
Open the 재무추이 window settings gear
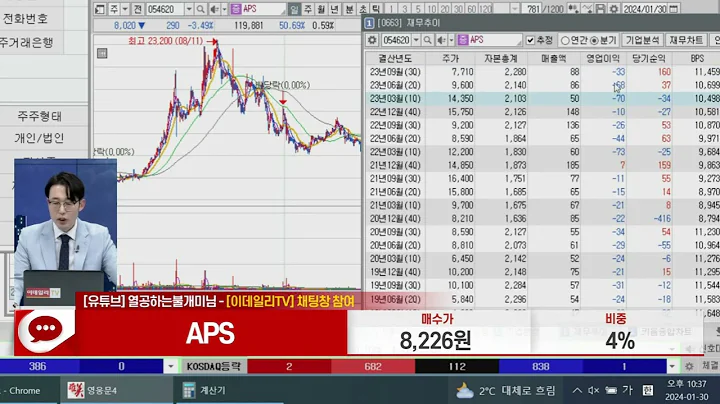[372, 40]
